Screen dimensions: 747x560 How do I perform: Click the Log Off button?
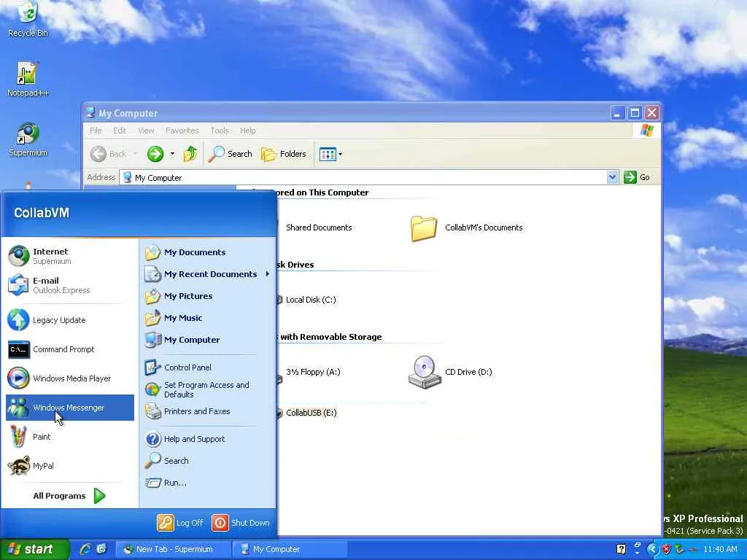(181, 523)
